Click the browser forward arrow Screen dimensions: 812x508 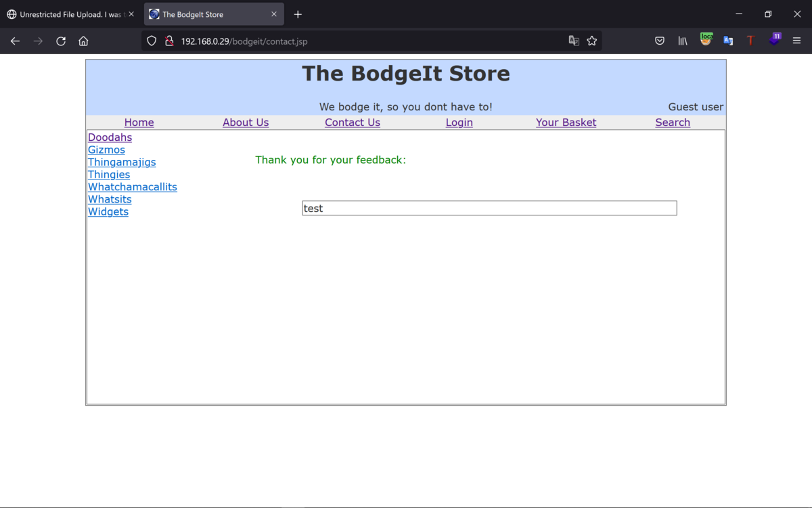coord(38,41)
